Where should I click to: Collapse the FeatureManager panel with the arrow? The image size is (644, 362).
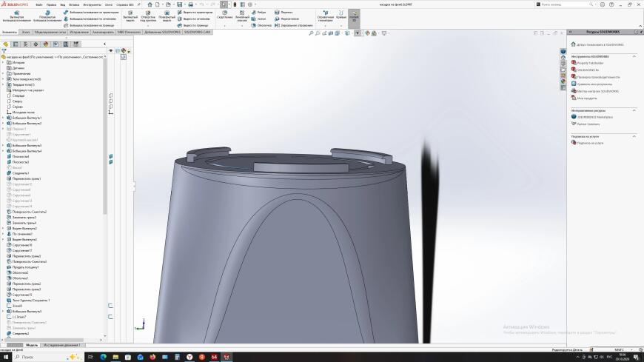tap(104, 44)
